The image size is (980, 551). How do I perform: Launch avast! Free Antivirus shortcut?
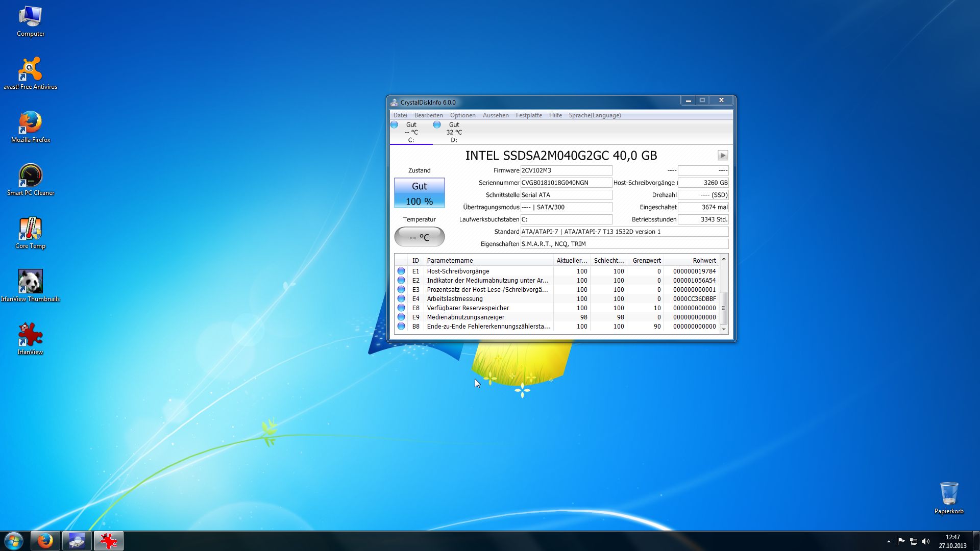(x=31, y=73)
